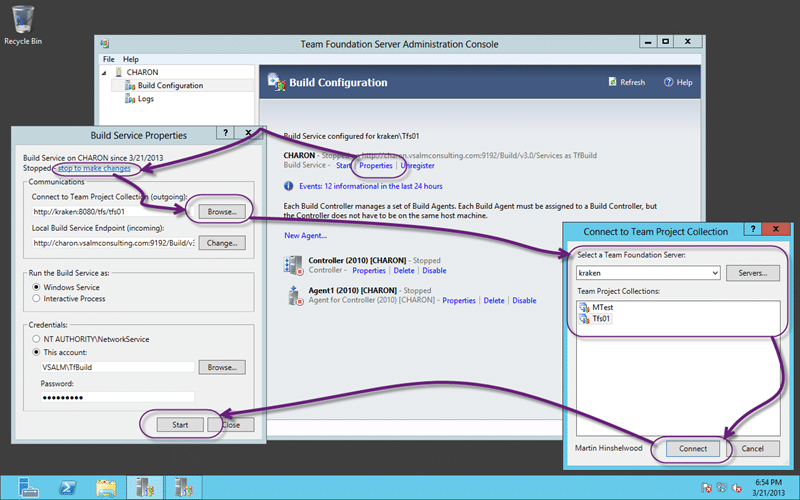Select This account credentials option
The width and height of the screenshot is (800, 500).
coord(36,352)
